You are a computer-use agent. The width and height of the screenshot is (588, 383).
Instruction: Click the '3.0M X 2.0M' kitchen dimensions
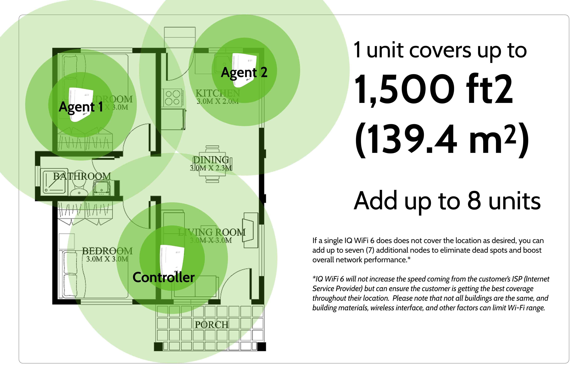click(x=218, y=101)
